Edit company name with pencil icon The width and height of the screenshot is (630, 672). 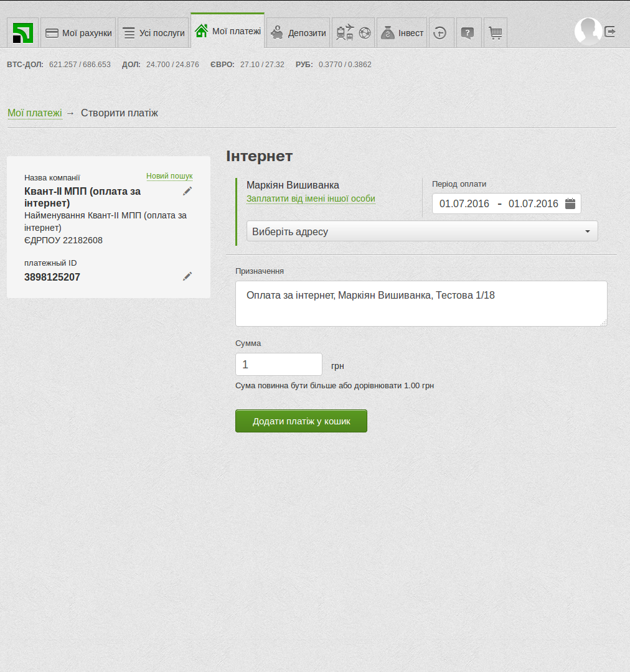pos(187,192)
